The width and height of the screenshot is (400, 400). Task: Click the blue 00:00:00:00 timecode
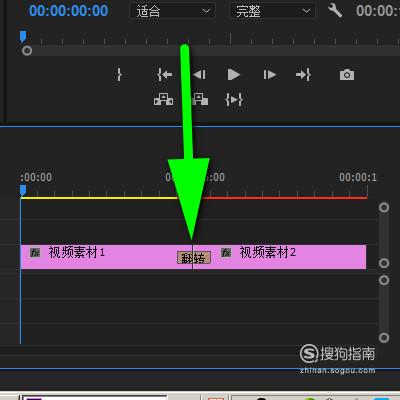pyautogui.click(x=68, y=11)
